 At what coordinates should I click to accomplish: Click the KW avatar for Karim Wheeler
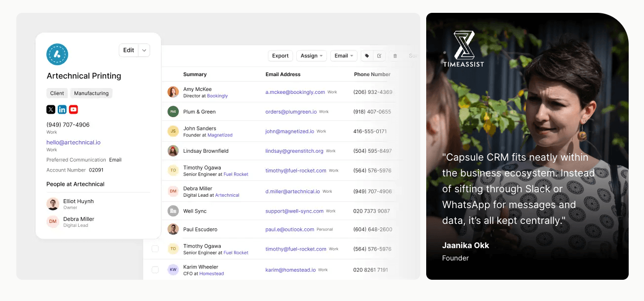173,270
